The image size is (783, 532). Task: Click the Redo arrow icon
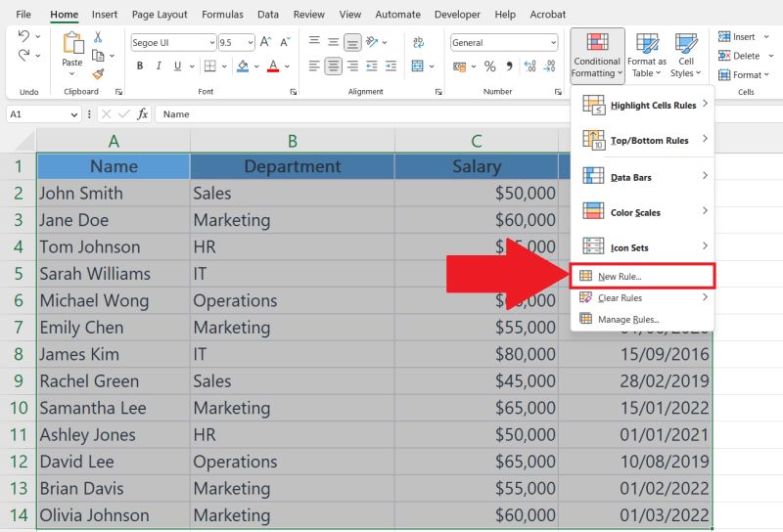23,55
